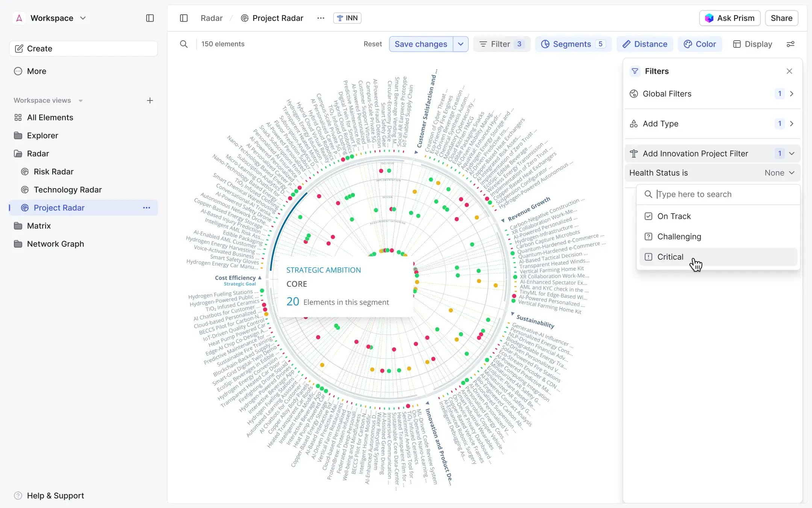Click the INN badge next to breadcrumb
This screenshot has width=812, height=508.
[x=347, y=18]
